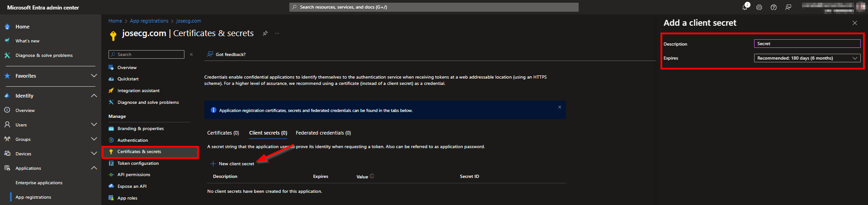Click the top bar feedback icon

point(788,7)
